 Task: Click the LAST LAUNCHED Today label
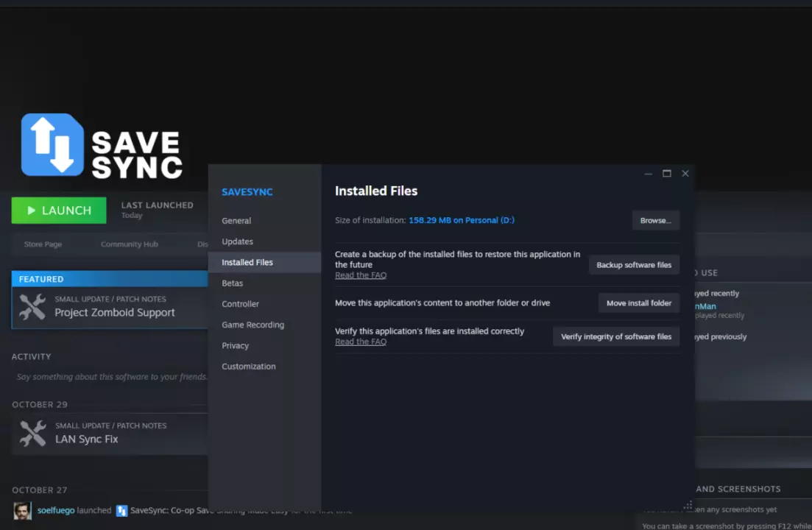pos(157,210)
